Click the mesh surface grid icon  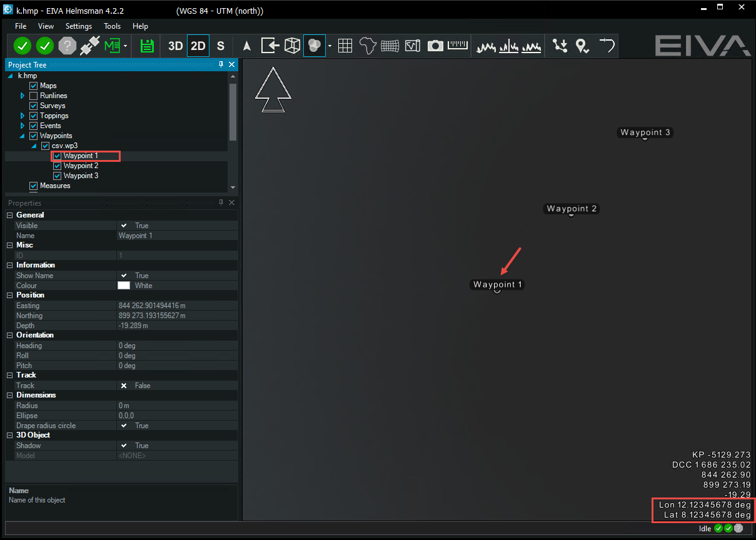[390, 46]
